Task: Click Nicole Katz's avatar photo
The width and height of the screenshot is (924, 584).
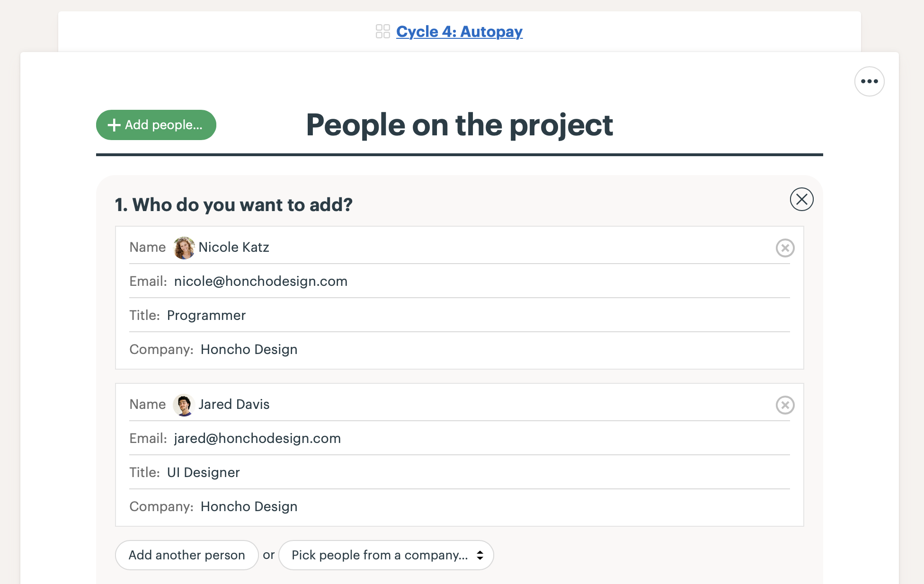Action: tap(184, 248)
